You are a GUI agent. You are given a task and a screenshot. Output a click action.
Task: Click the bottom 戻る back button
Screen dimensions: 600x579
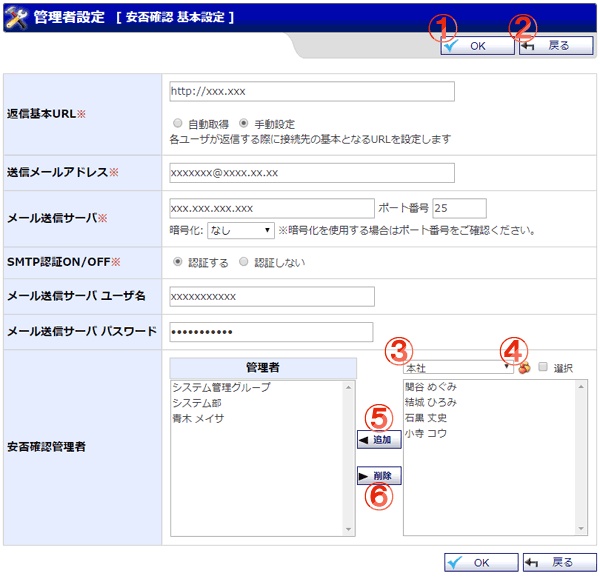click(559, 563)
